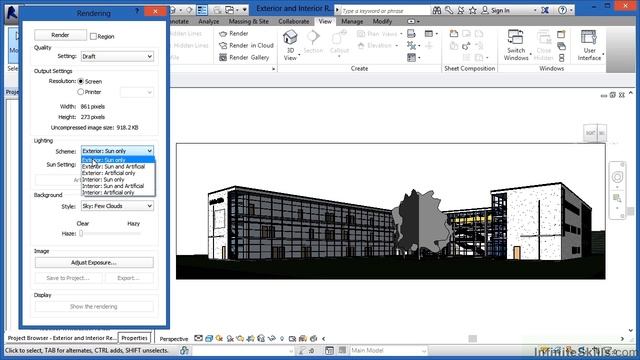Click the Scope Box icon
Image resolution: width=640 pixels, height=360 pixels.
point(429,46)
